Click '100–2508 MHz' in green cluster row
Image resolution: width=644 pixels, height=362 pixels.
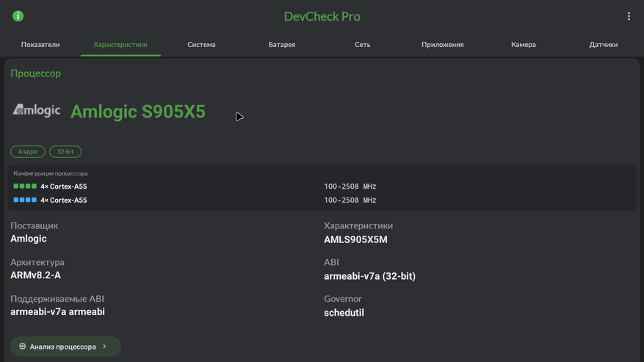click(350, 187)
